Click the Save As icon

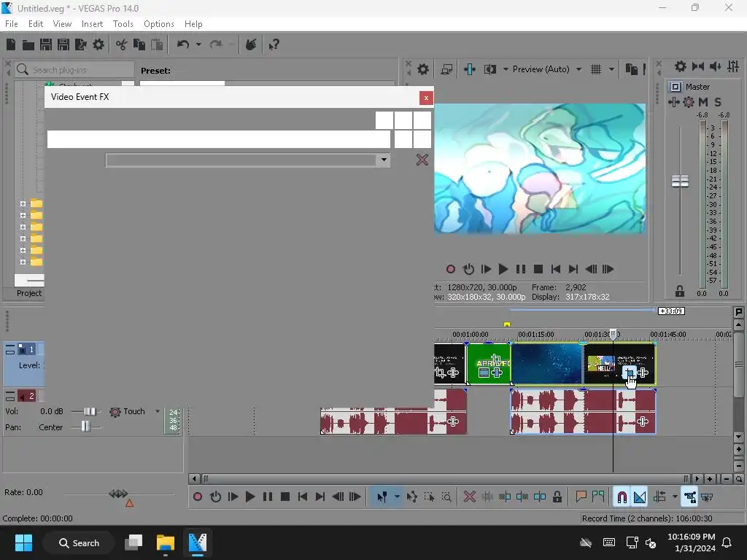pyautogui.click(x=63, y=44)
